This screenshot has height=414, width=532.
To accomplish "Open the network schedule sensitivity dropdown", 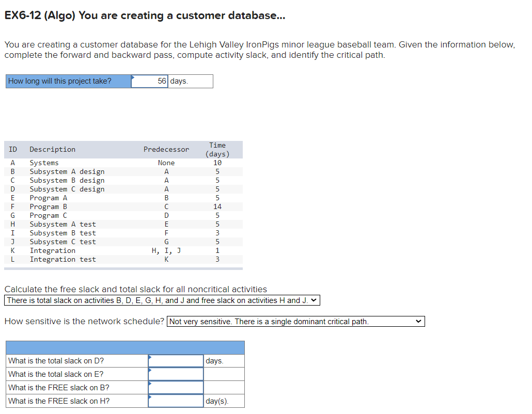I will point(294,321).
